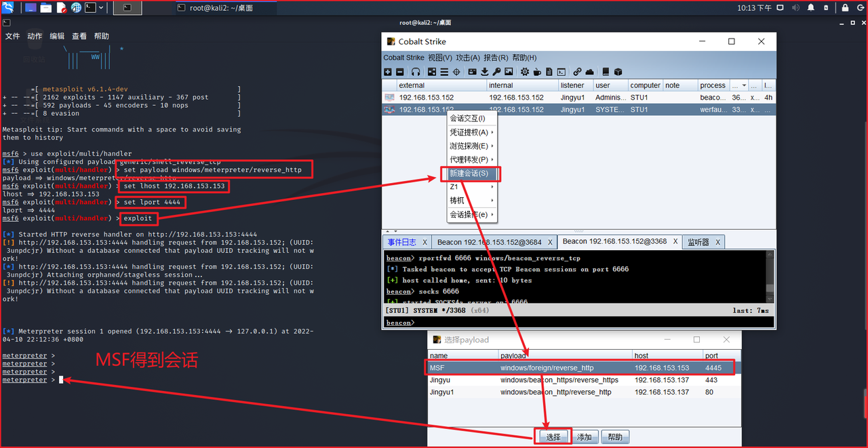Open Downloaded Files via the download-arrow icon

point(485,72)
